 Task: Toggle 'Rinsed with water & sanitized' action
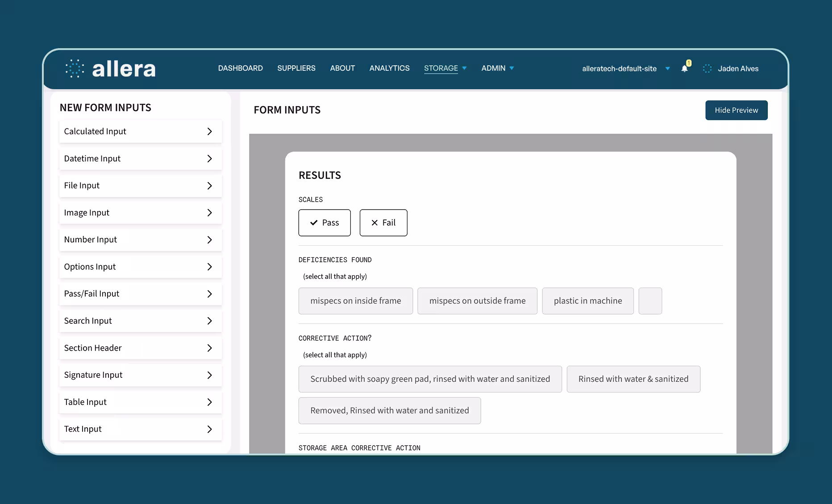633,379
